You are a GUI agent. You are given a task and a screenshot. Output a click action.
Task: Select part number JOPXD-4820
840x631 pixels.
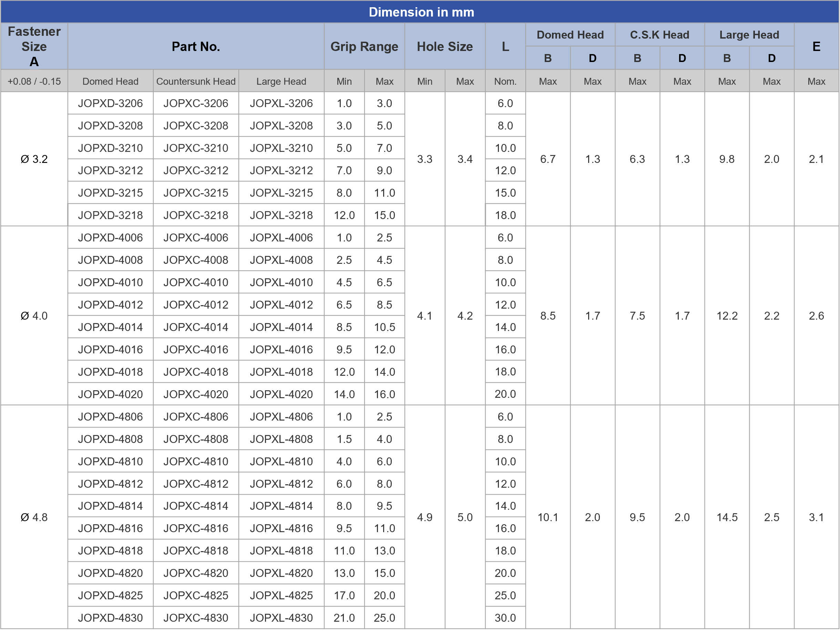pos(111,573)
